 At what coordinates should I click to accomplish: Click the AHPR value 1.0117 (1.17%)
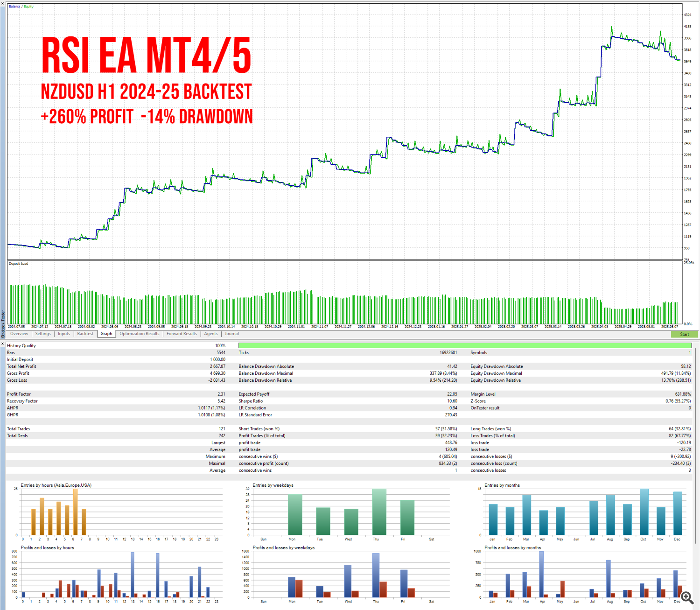(x=211, y=408)
